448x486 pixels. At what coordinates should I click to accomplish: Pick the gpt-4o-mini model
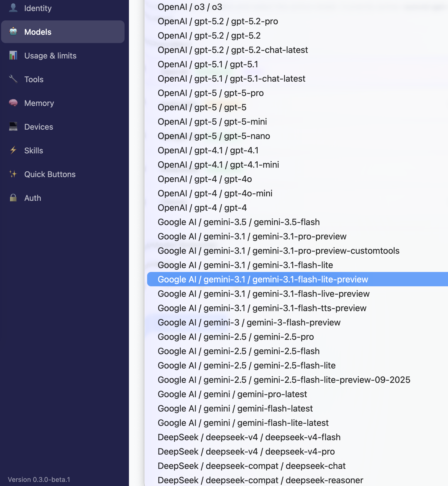click(x=298, y=193)
